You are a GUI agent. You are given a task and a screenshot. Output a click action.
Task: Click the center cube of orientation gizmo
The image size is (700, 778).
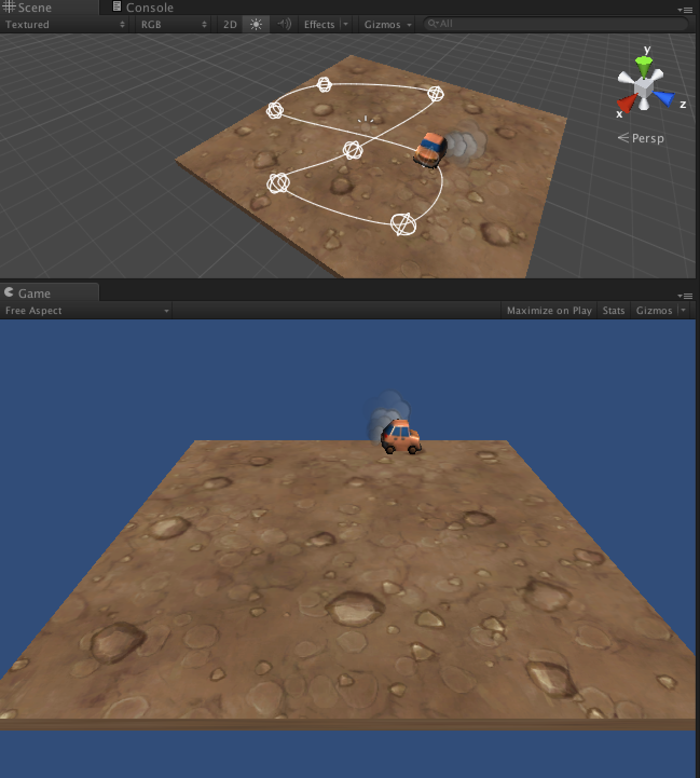[643, 86]
